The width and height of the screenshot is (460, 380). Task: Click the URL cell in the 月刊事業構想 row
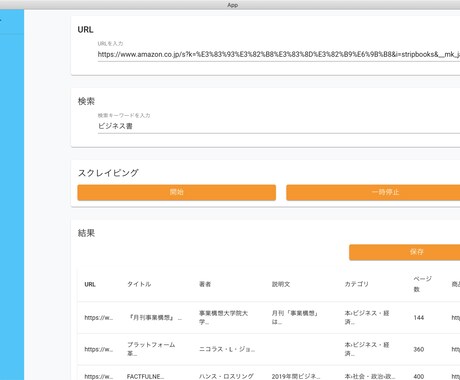[x=99, y=318]
